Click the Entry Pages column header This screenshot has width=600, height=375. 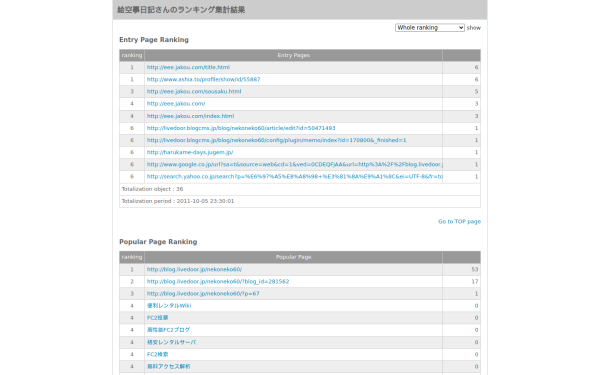(x=293, y=55)
